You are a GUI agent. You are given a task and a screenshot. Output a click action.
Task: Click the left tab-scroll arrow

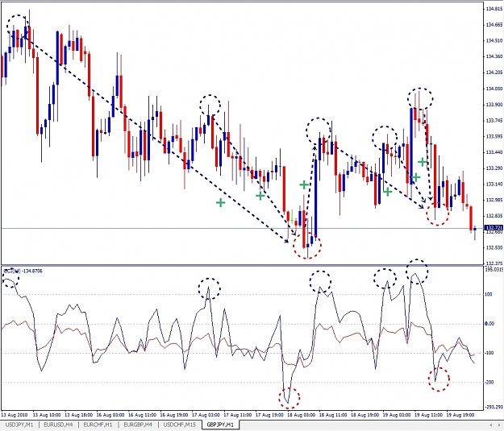tap(490, 425)
